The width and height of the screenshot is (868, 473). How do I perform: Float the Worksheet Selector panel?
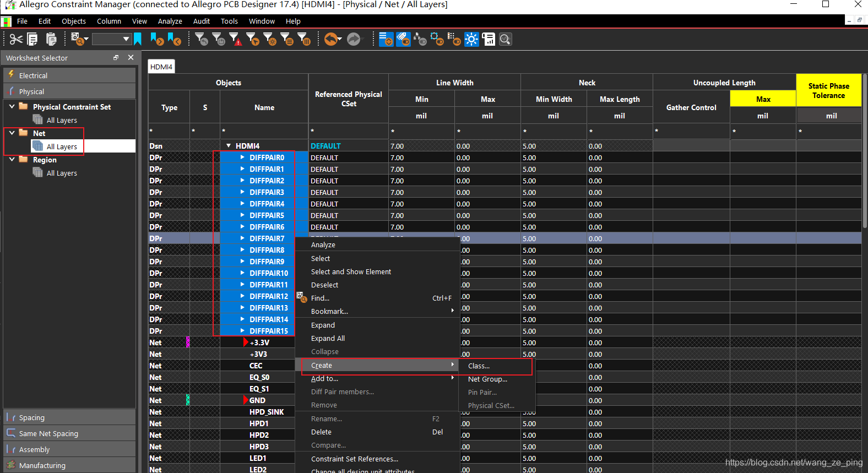click(116, 57)
